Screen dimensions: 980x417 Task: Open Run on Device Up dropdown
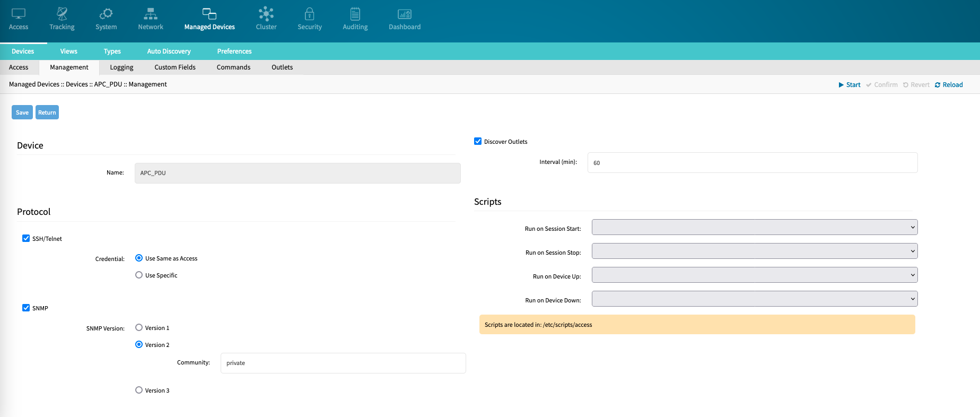click(755, 275)
